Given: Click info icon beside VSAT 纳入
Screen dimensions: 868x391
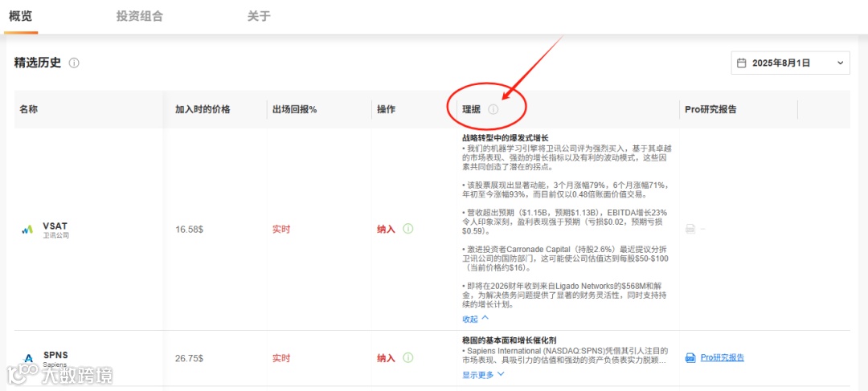Looking at the screenshot, I should click(408, 228).
